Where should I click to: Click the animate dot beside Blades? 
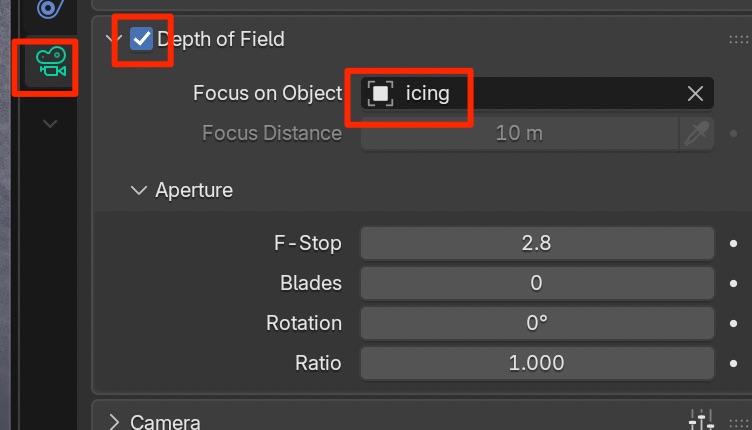pyautogui.click(x=733, y=283)
